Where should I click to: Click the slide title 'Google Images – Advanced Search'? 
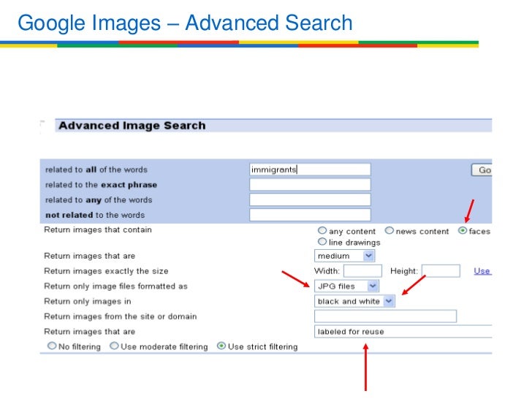click(x=185, y=23)
